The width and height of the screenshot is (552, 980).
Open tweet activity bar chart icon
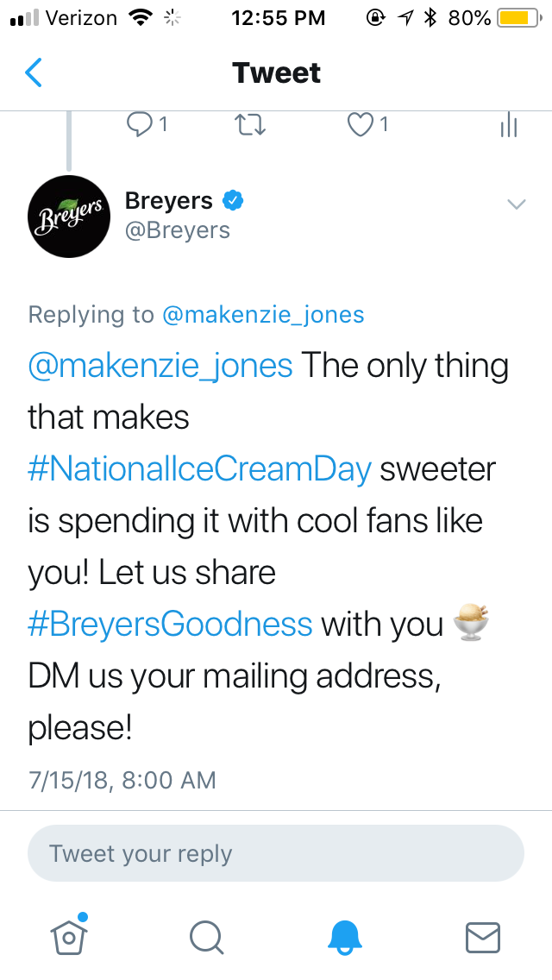pos(508,126)
